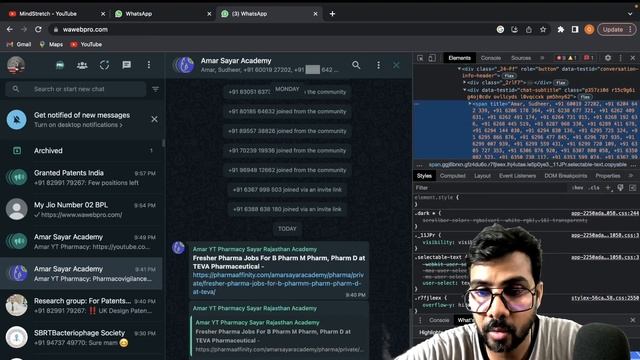Switch to MindStretch - YouTube browser tab
The height and width of the screenshot is (360, 640).
[x=57, y=13]
